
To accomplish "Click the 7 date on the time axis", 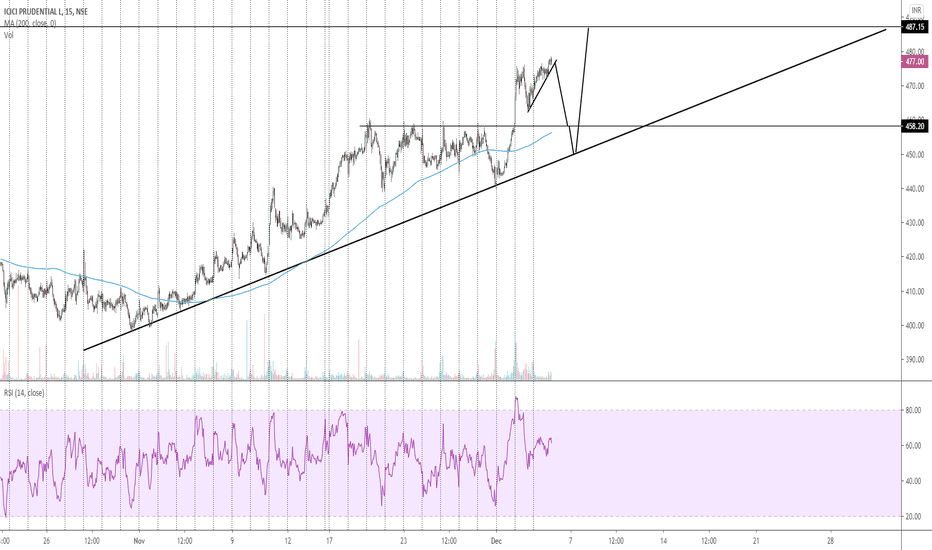I will coord(571,541).
